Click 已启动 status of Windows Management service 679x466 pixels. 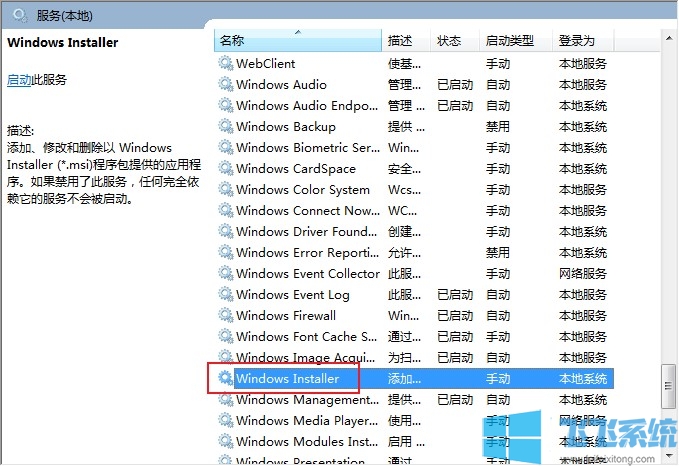(x=455, y=400)
